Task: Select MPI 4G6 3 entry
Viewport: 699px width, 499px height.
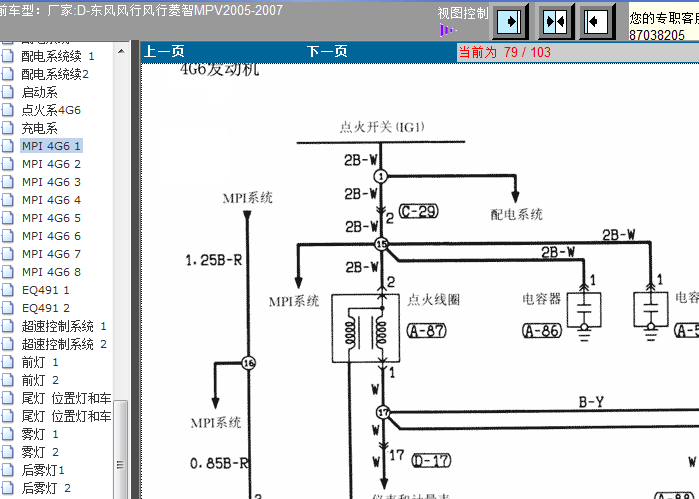Action: click(51, 182)
